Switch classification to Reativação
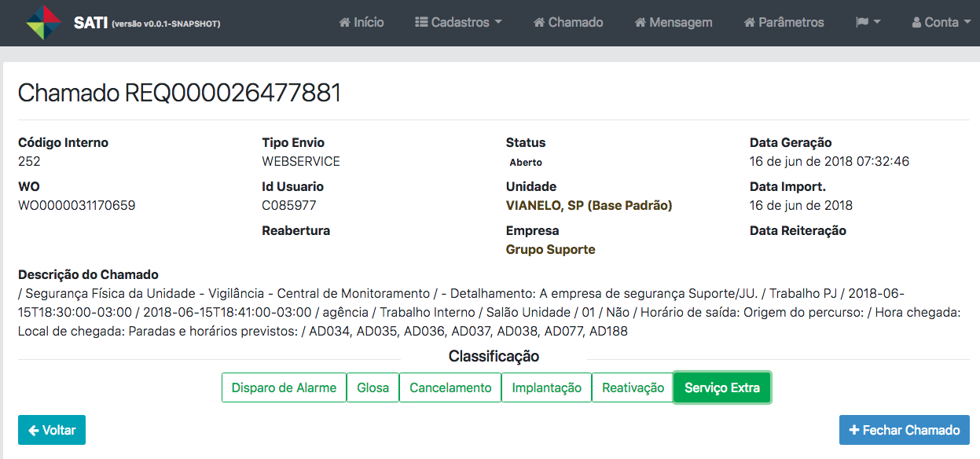This screenshot has height=459, width=980. (633, 387)
